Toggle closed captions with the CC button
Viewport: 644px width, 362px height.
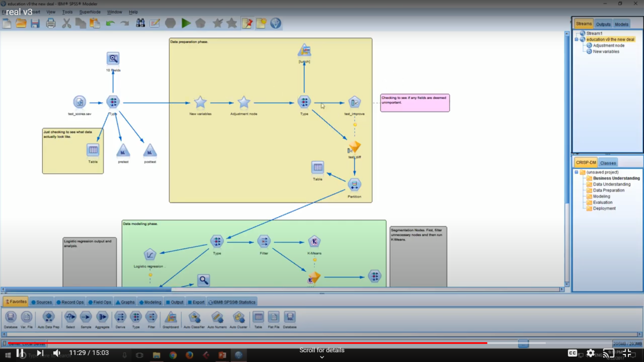[573, 353]
